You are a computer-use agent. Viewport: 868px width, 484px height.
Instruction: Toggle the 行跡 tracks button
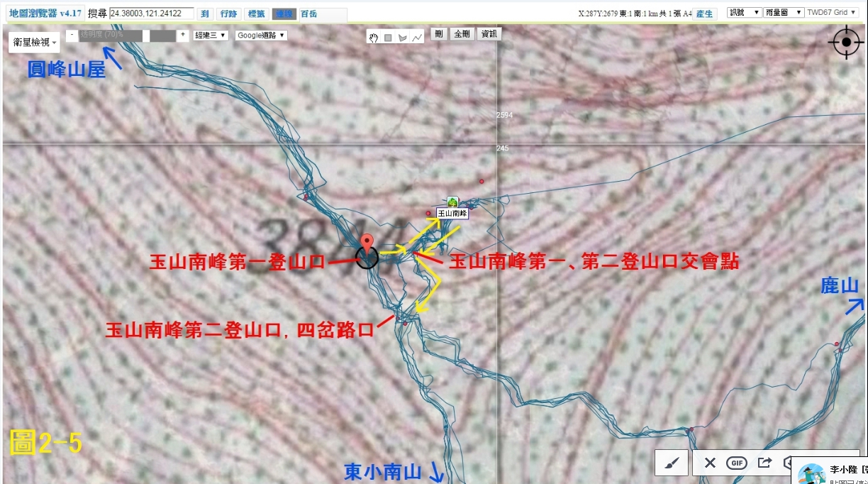[x=228, y=13]
